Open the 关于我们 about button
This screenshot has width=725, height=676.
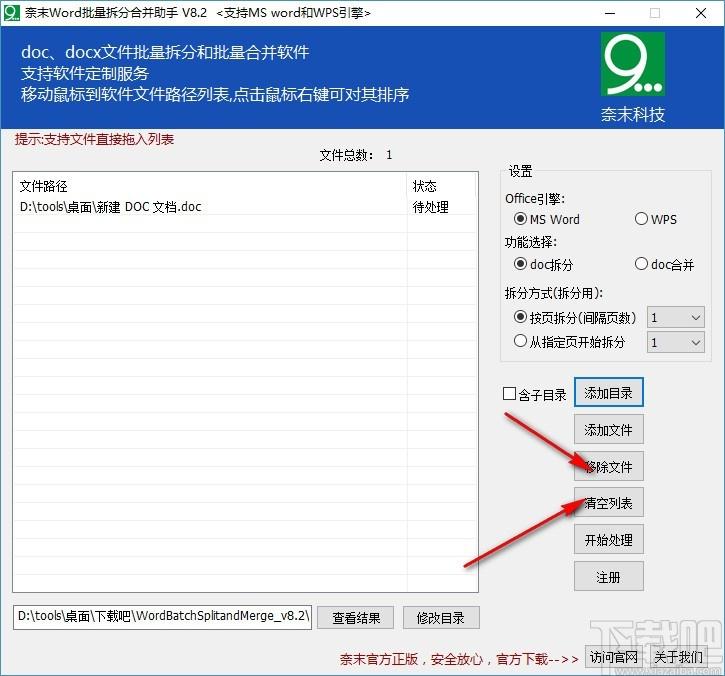coord(678,657)
